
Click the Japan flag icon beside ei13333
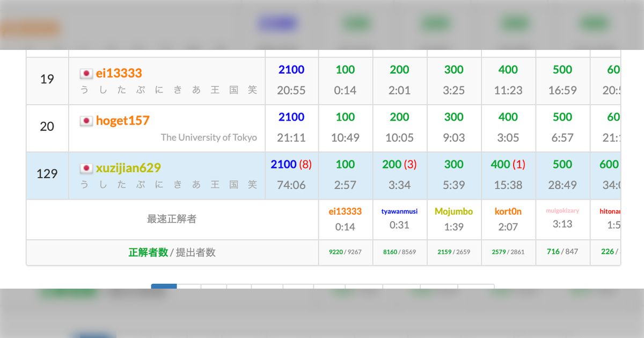(x=86, y=74)
